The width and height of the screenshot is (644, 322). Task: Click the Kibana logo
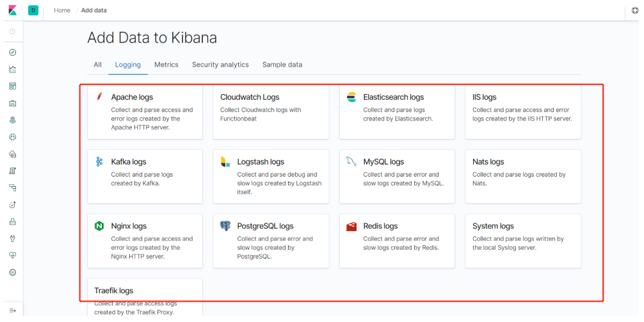(x=12, y=10)
